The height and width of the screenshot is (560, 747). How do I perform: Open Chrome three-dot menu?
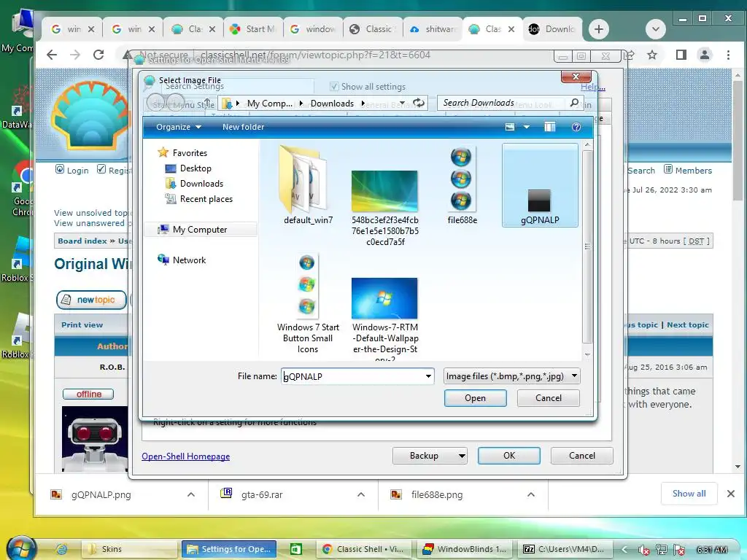(x=728, y=55)
